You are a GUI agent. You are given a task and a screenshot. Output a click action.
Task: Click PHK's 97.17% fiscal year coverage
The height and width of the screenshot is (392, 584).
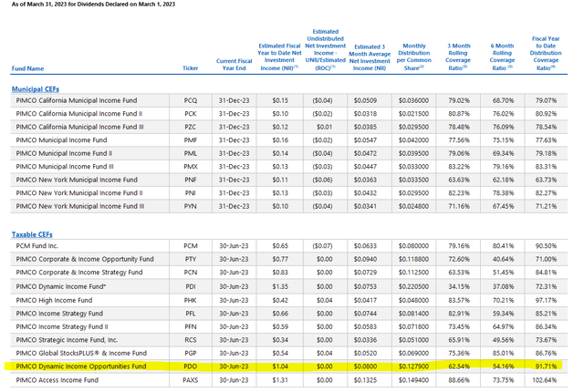click(x=546, y=301)
